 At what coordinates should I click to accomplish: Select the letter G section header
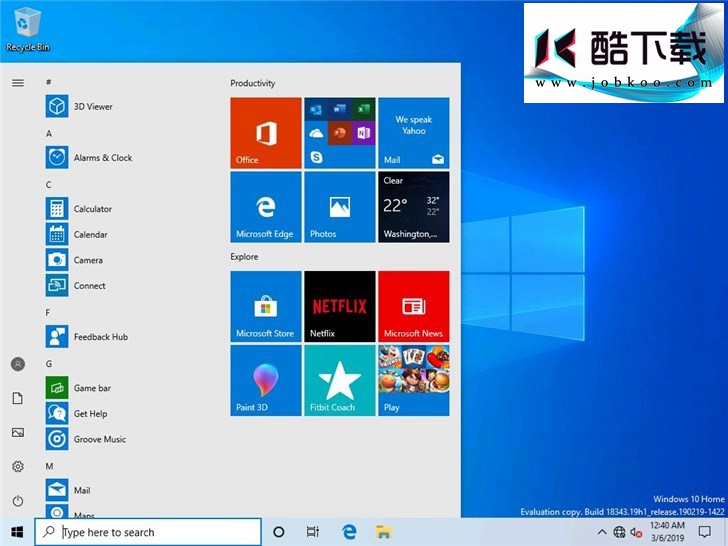49,364
